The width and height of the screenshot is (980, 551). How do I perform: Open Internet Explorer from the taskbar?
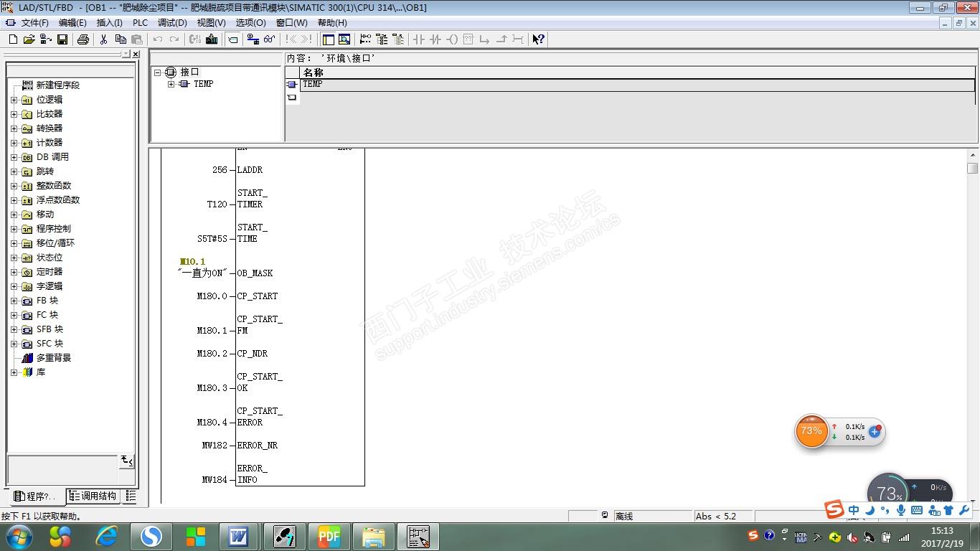[106, 536]
